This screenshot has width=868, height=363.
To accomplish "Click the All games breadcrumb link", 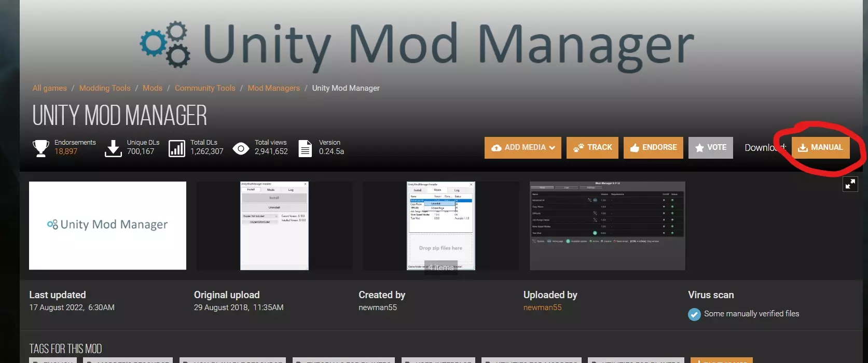I will click(x=50, y=88).
